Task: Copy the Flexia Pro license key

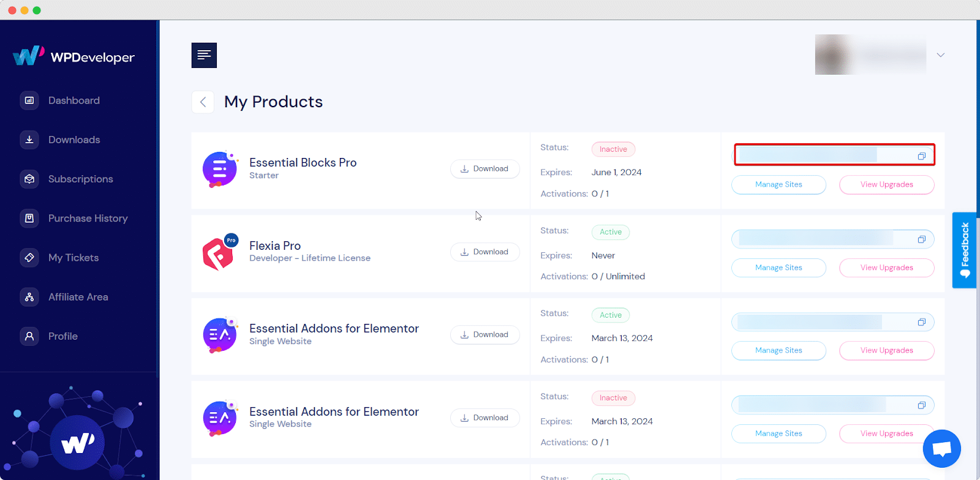Action: click(x=921, y=239)
